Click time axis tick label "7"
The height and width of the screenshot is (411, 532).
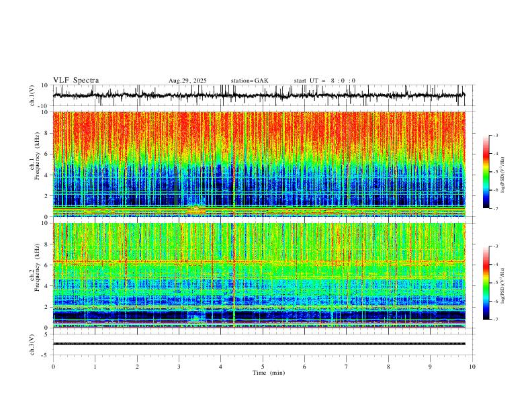[347, 367]
